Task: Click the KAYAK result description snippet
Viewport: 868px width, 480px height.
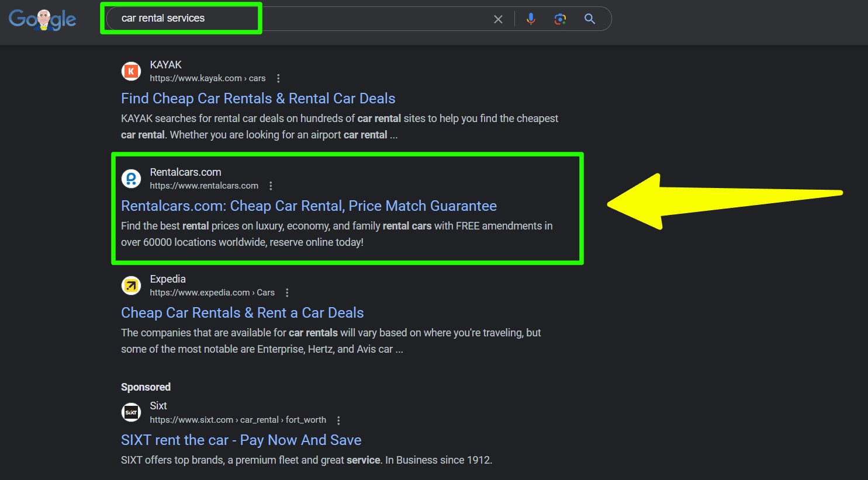Action: [340, 127]
